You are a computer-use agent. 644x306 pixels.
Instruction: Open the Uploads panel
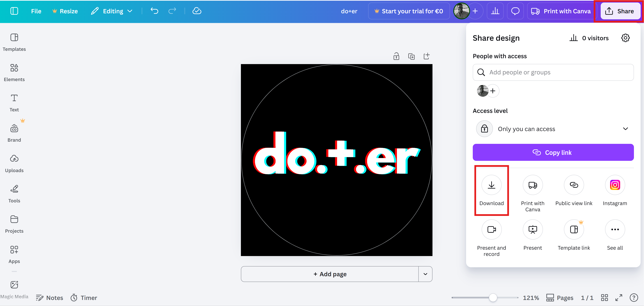click(x=14, y=163)
